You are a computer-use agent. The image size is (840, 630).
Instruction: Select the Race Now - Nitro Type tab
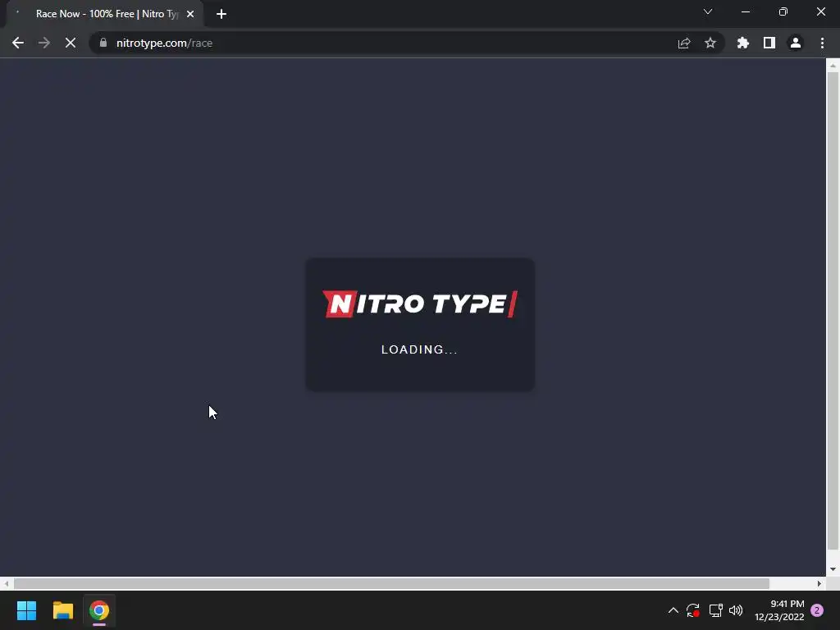coord(105,14)
